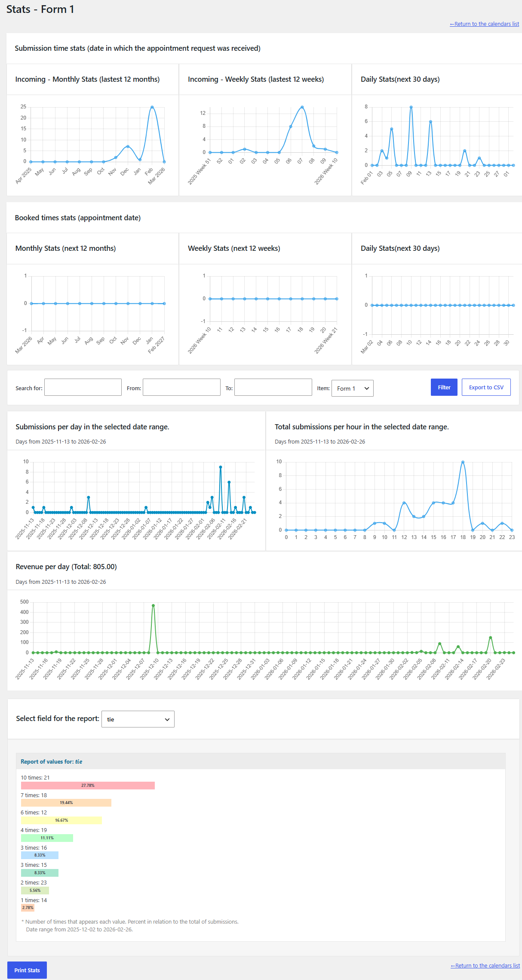Screen dimensions: 522x980
Task: Click the To date input field
Action: [x=273, y=387]
